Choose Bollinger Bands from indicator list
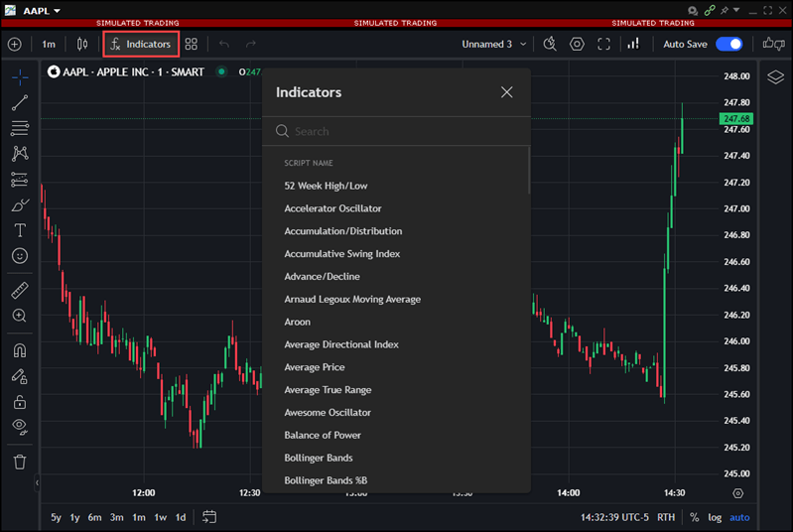Image resolution: width=793 pixels, height=532 pixels. [318, 458]
